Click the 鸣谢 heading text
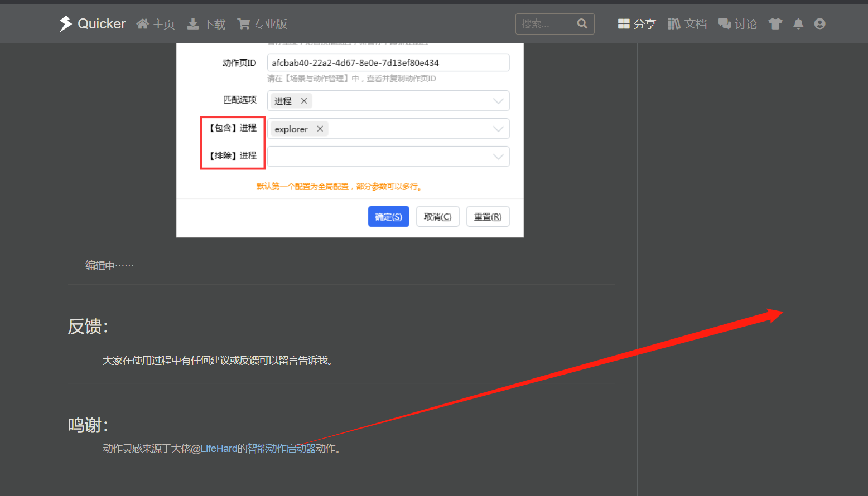This screenshot has height=496, width=868. (88, 425)
